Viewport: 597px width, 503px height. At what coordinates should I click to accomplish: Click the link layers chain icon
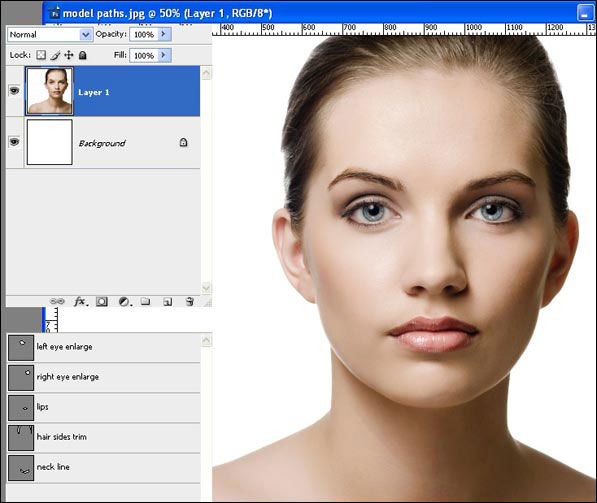(x=57, y=301)
